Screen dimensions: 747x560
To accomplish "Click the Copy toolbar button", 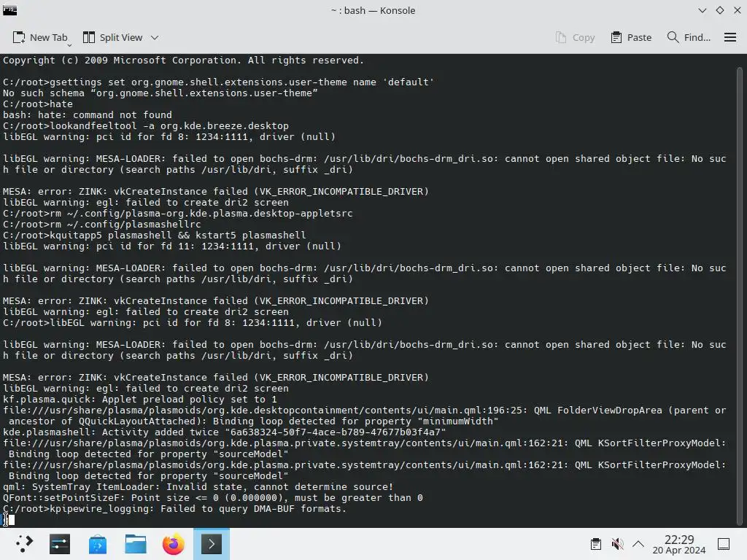I will [x=575, y=38].
